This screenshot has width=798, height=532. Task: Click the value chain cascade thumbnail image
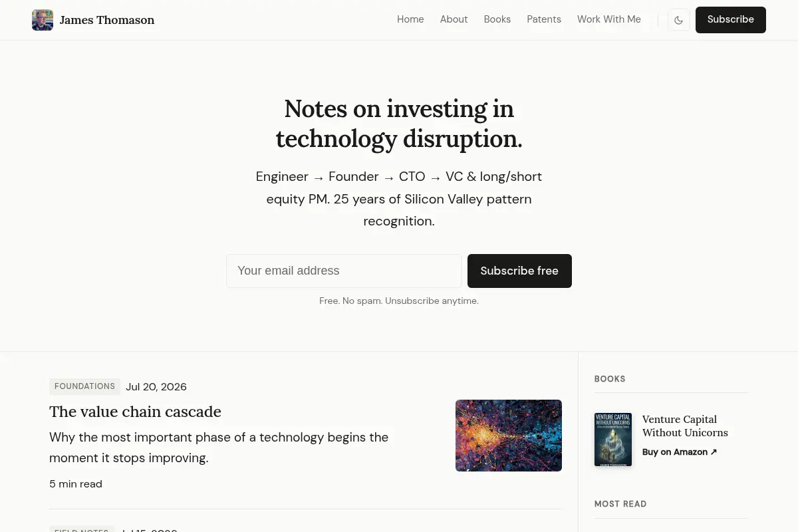pyautogui.click(x=509, y=436)
